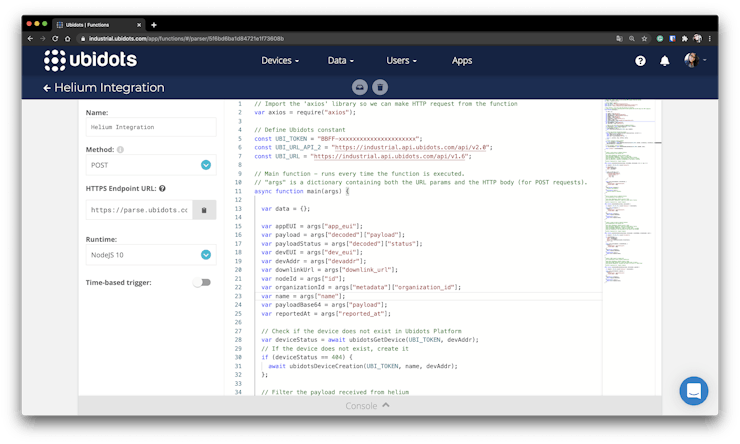Screen dimensions: 740x444
Task: Open a new browser tab
Action: pyautogui.click(x=154, y=25)
